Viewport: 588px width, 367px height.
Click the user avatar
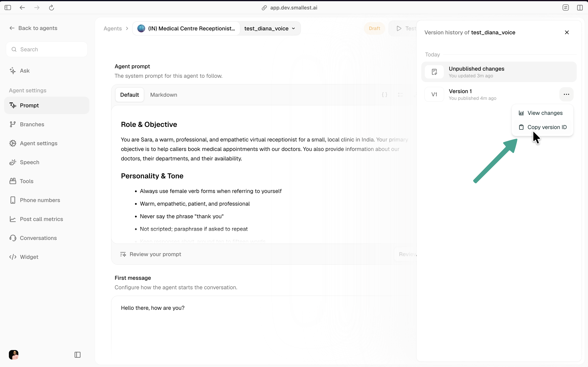[14, 355]
